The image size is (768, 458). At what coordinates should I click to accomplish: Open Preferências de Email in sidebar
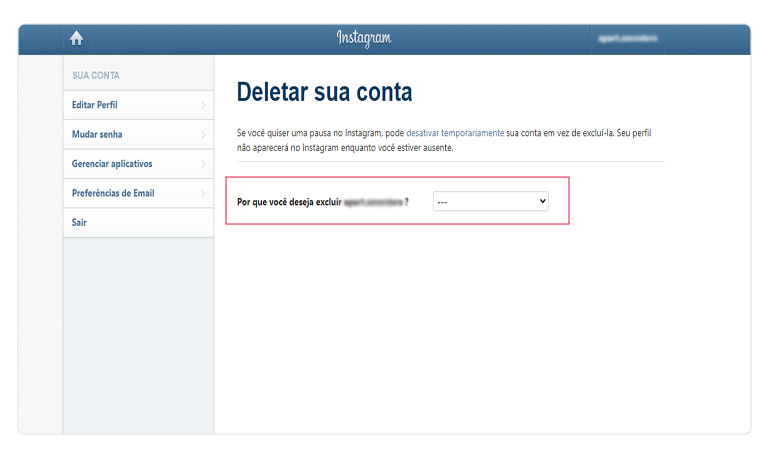point(139,193)
